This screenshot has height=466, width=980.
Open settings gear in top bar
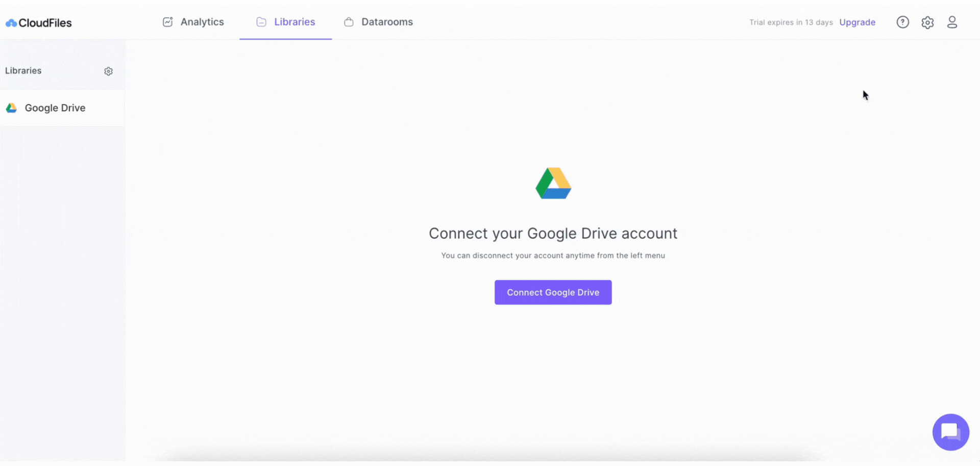click(927, 22)
